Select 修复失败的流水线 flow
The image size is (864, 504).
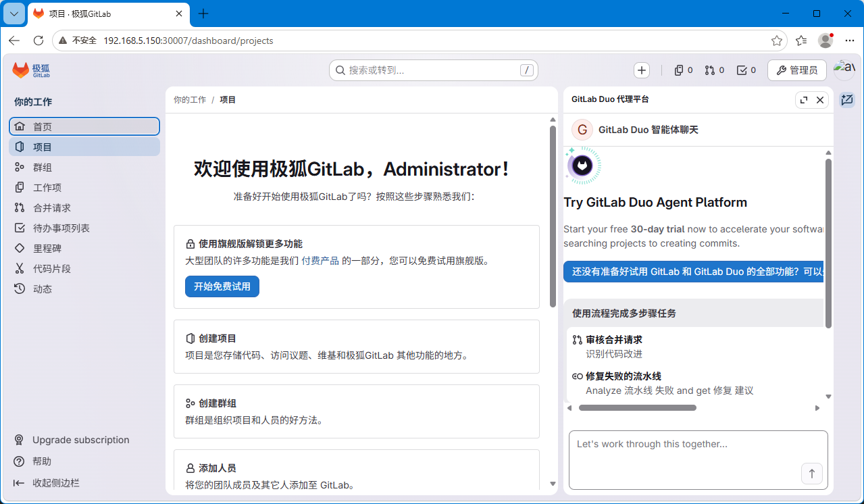coord(696,383)
